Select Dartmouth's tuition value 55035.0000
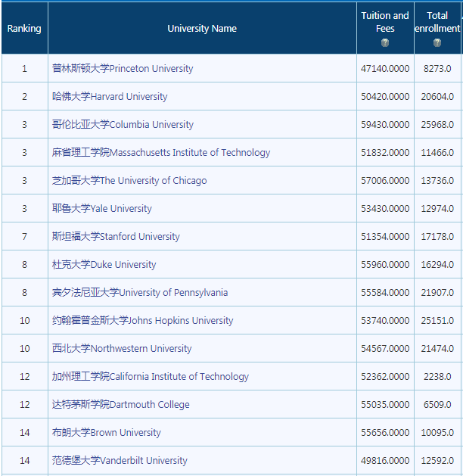The width and height of the screenshot is (463, 476). [x=385, y=404]
